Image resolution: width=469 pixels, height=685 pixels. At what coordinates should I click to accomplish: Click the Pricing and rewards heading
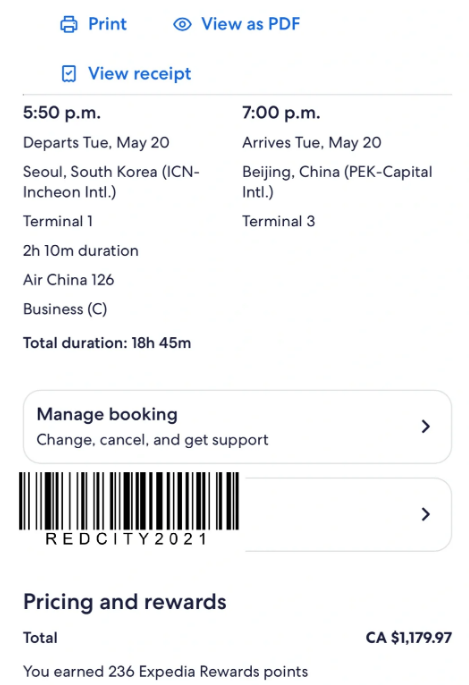pos(125,602)
